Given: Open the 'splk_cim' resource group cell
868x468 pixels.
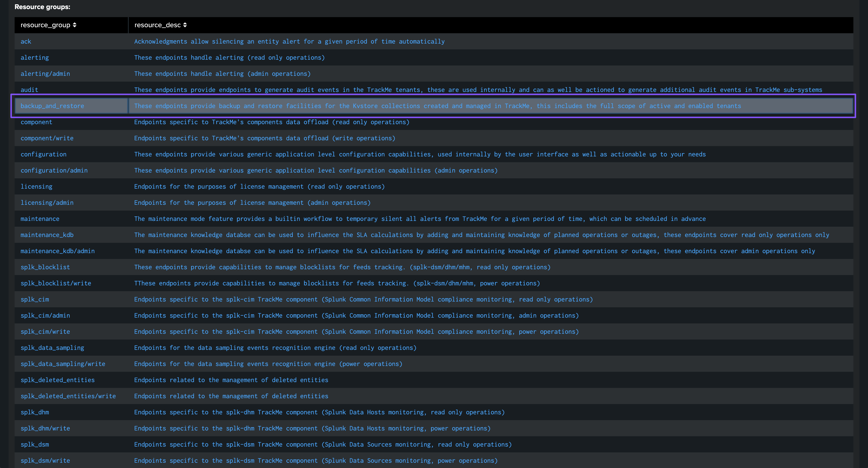Looking at the screenshot, I should click(x=35, y=300).
